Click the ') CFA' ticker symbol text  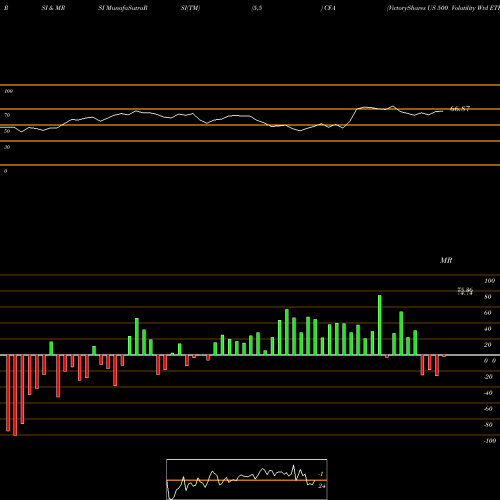pos(328,8)
